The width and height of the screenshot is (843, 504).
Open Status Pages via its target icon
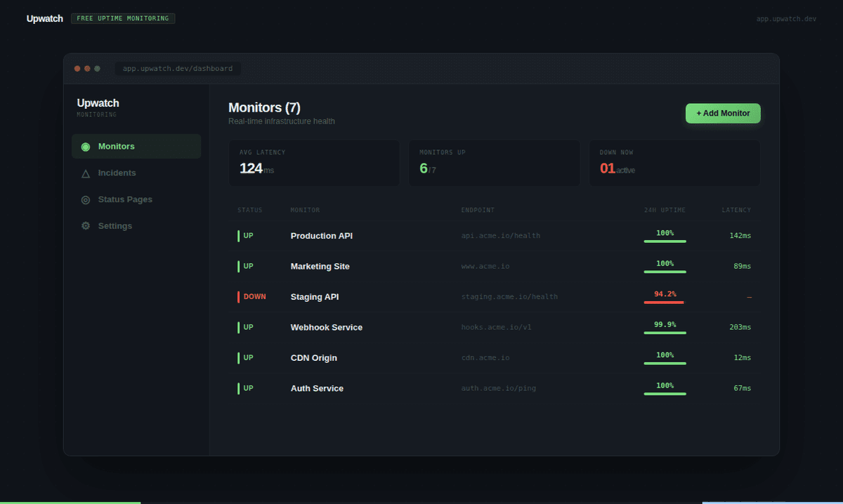pyautogui.click(x=86, y=199)
